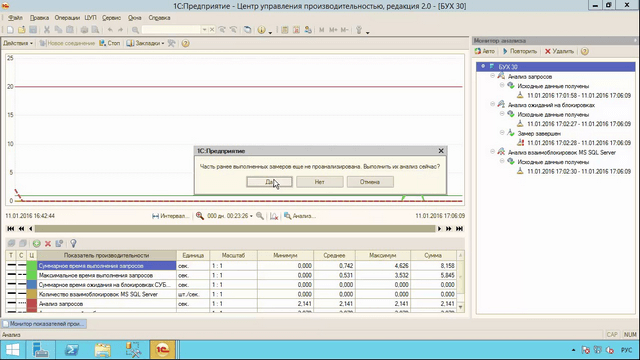Click the green color swatch of first indicator

pos(31,266)
